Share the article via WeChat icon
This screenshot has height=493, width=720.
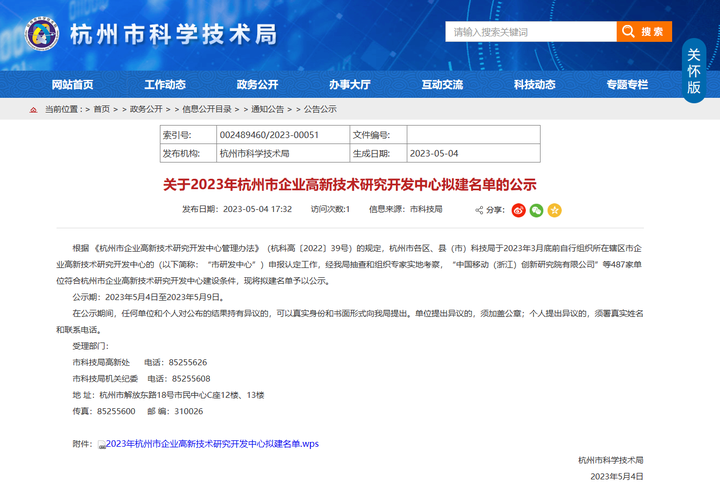[536, 210]
